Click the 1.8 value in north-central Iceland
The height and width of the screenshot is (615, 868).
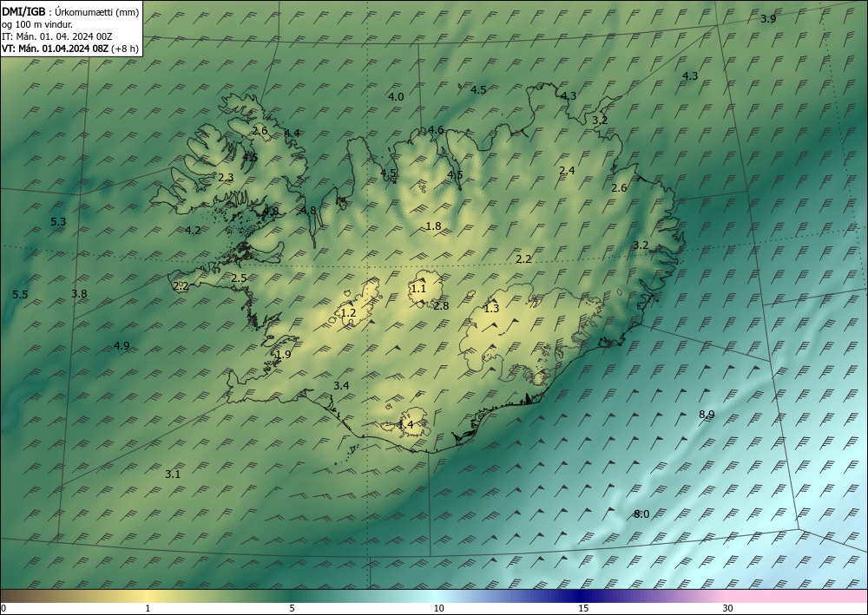(433, 226)
